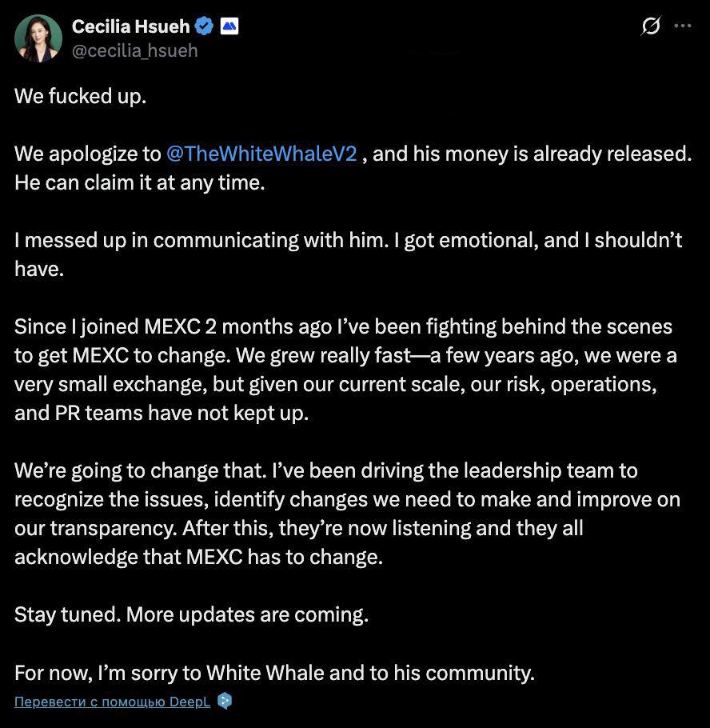Click the DeepL logo icon

coord(225,702)
